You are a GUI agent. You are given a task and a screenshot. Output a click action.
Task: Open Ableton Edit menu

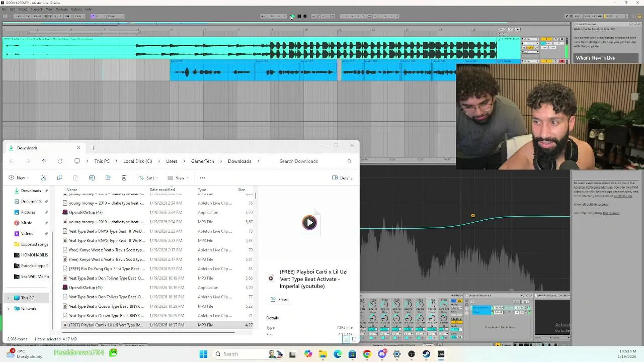[13, 9]
